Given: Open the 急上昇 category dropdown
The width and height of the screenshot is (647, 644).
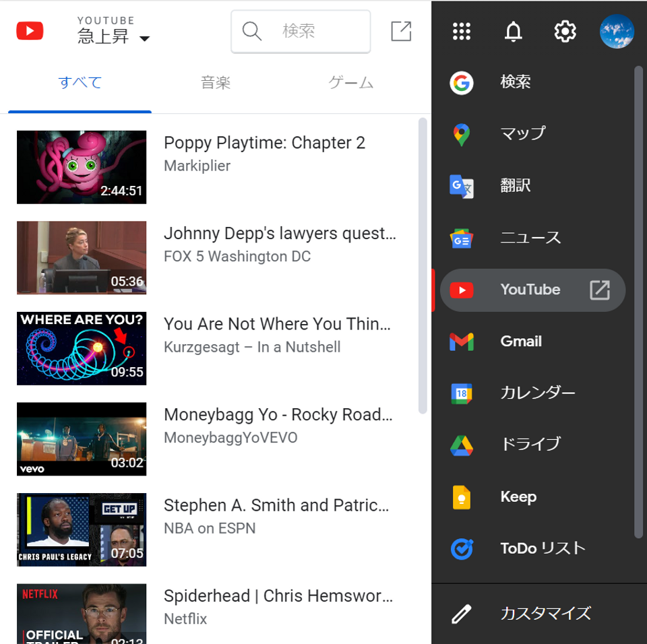Looking at the screenshot, I should tap(113, 32).
